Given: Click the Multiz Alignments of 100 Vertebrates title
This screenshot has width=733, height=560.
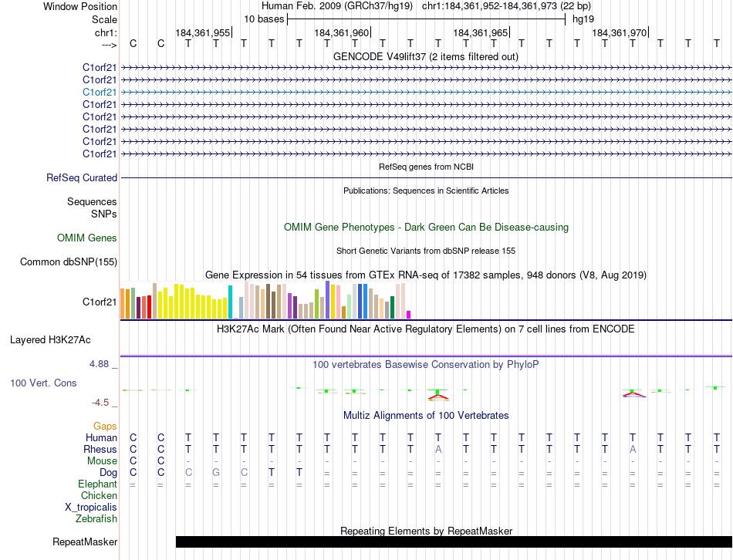Looking at the screenshot, I should click(425, 415).
